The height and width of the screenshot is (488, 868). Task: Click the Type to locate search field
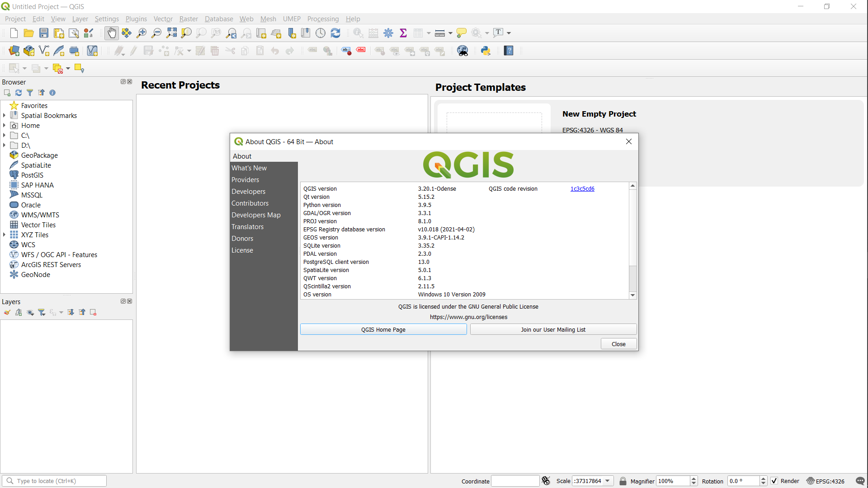pyautogui.click(x=54, y=481)
